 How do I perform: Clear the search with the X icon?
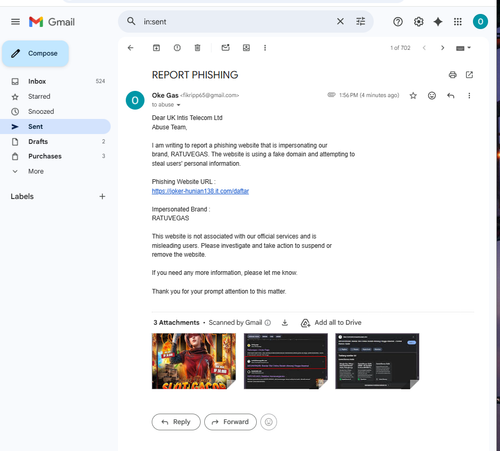point(340,22)
